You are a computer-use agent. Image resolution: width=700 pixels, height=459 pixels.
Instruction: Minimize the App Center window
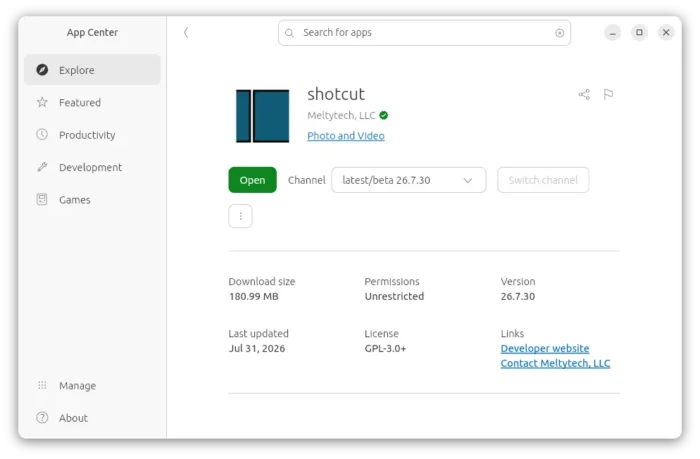[x=612, y=33]
